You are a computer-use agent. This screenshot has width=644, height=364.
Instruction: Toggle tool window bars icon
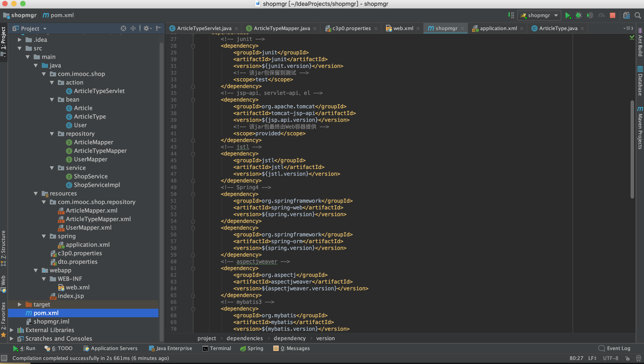coord(4,358)
